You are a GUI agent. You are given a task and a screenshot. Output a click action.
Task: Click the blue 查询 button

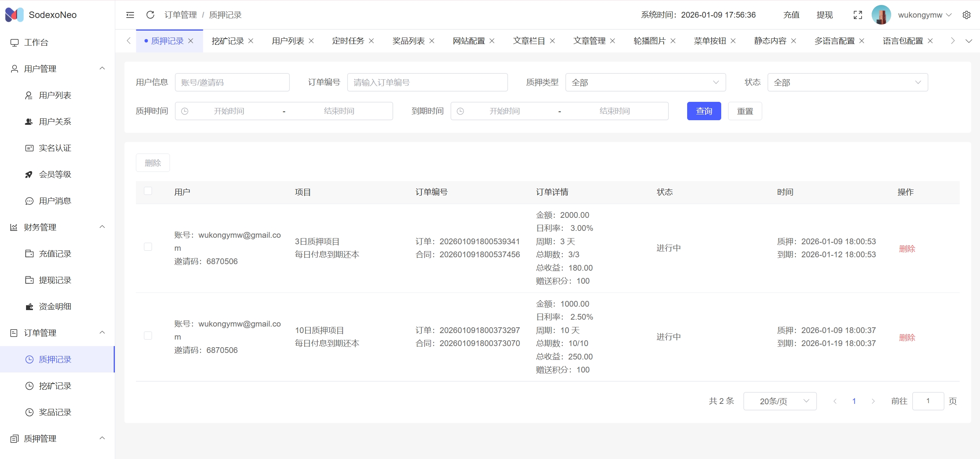pyautogui.click(x=704, y=111)
